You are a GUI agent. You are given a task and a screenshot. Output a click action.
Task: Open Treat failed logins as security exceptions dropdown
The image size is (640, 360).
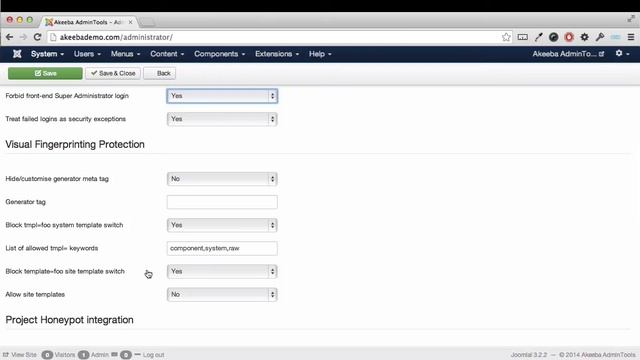point(222,119)
